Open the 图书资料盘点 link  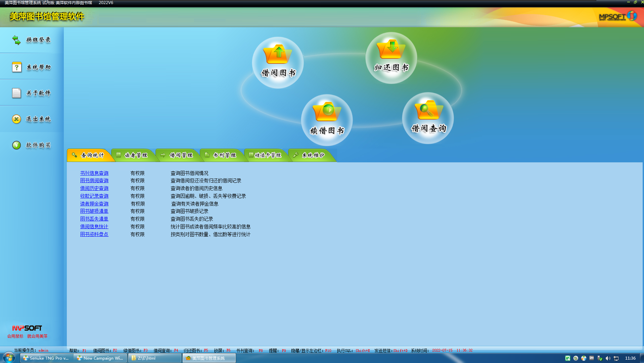94,234
